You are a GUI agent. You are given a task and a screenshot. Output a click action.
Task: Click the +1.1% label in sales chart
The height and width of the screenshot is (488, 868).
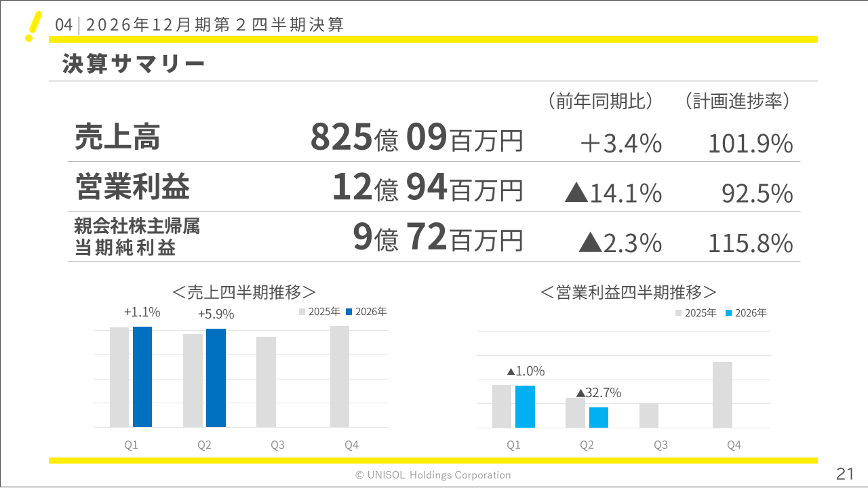point(142,312)
